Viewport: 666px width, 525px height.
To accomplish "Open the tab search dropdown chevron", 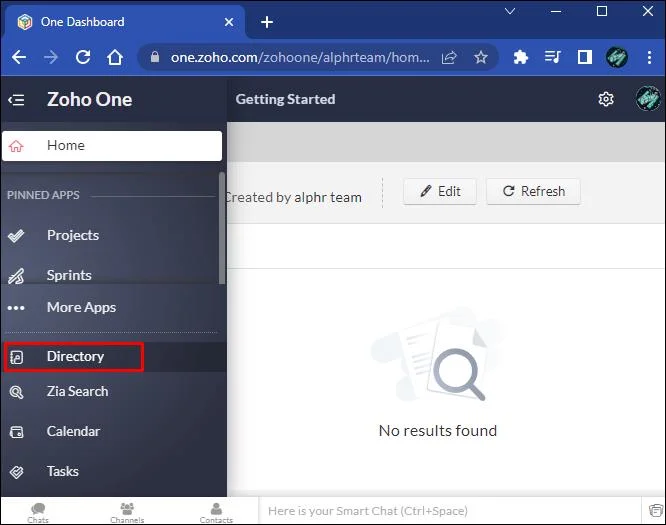I will (510, 11).
